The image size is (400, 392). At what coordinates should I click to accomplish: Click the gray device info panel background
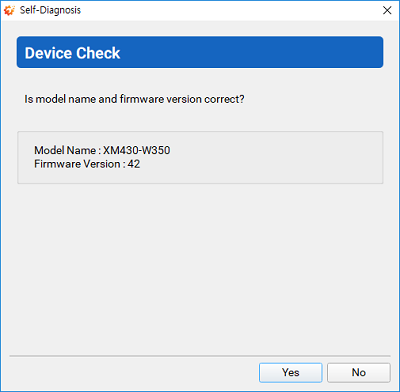pyautogui.click(x=267, y=157)
